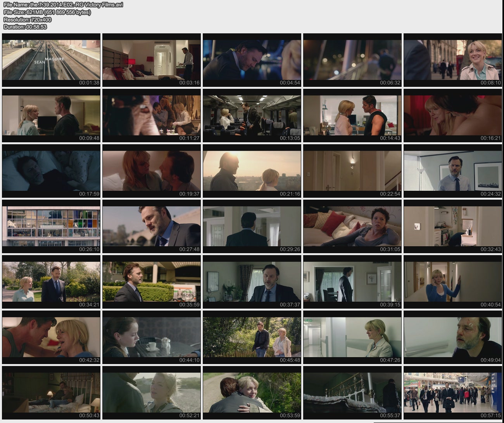Open the hugging couple frame at 00:53:59
Viewport: 504px width, 423px height.
tap(252, 392)
